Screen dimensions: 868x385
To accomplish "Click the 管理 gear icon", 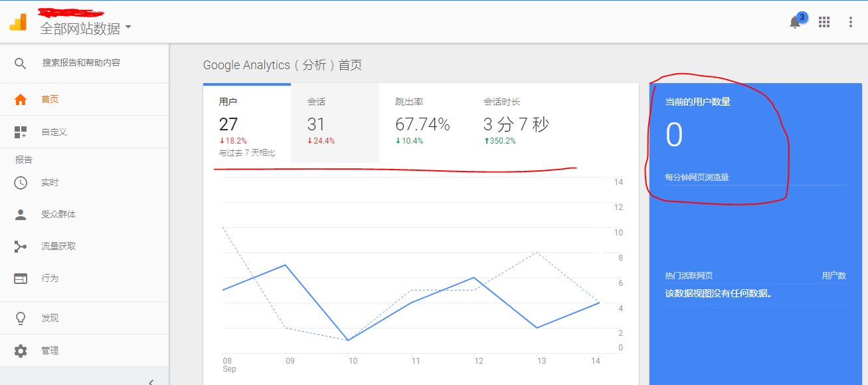I will [x=21, y=350].
